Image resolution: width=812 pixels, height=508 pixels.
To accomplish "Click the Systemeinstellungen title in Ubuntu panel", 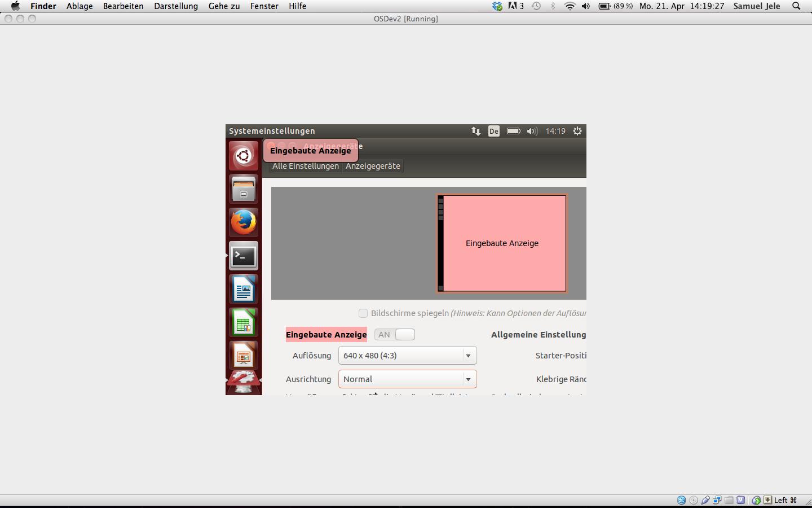I will 272,131.
